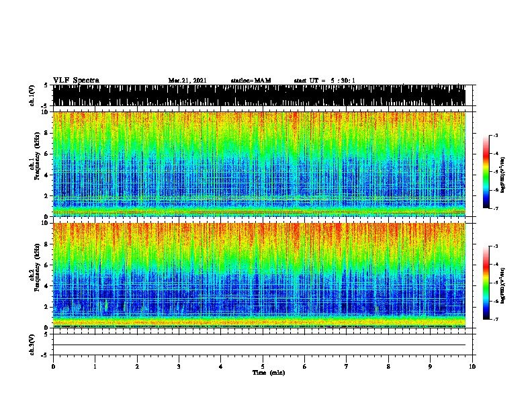Viewport: 532px width, 411px height.
Task: Click the "Time (min)" axis title
Action: (269, 373)
